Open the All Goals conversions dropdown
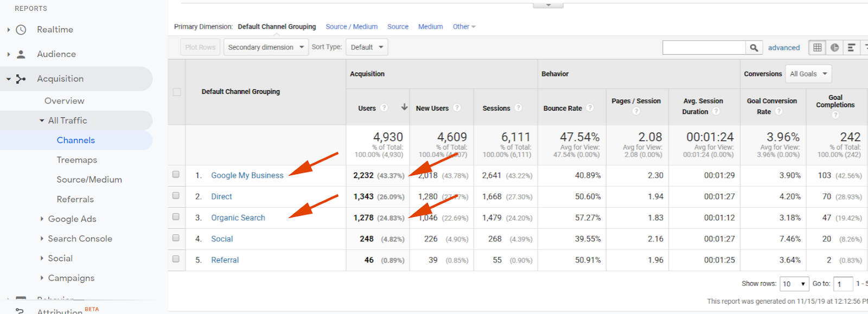Screen dimensions: 868x314 pos(808,74)
